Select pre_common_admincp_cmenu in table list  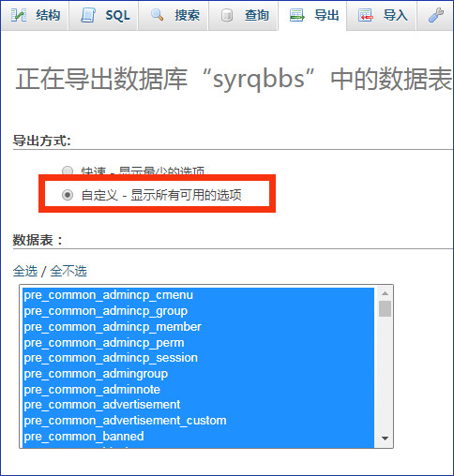199,295
